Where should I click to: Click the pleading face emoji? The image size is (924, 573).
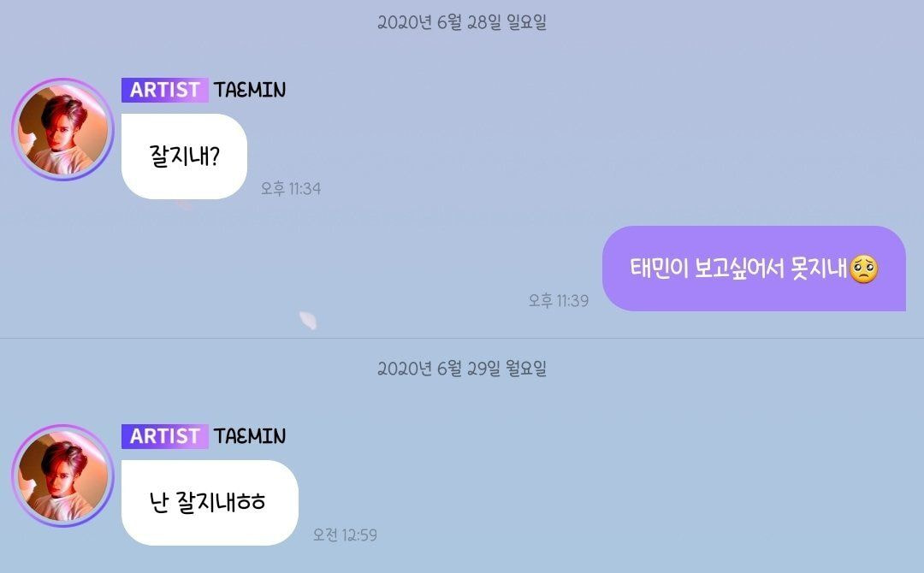[864, 269]
